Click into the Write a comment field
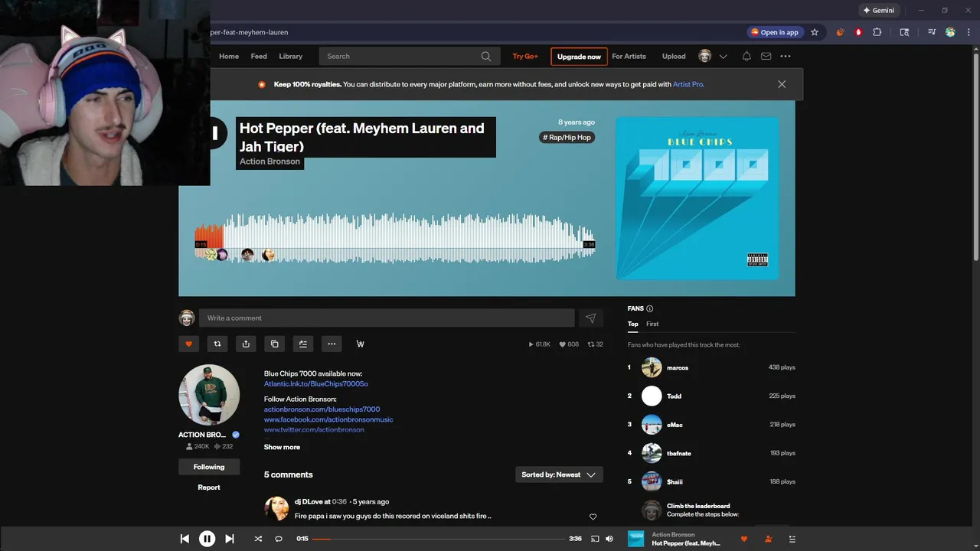The image size is (980, 551). click(x=387, y=318)
